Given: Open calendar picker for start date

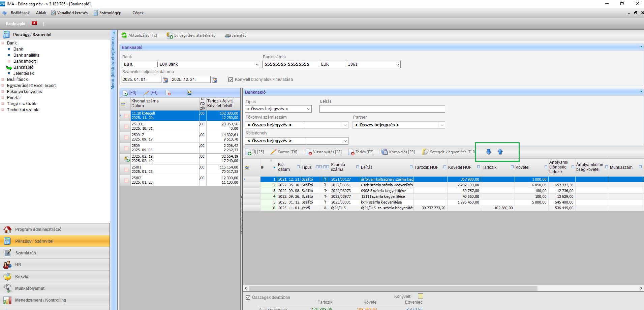Looking at the screenshot, I should (165, 80).
